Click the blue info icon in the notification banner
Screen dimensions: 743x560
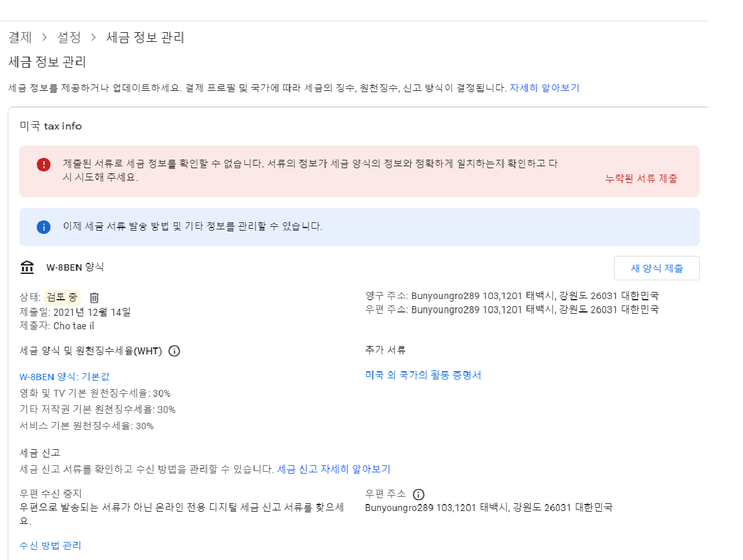43,227
